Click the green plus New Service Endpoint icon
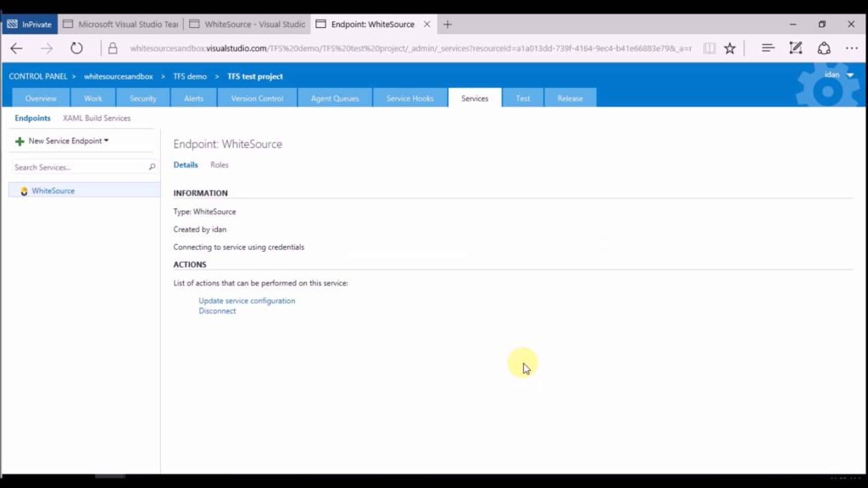Viewport: 868px width, 488px height. click(19, 141)
